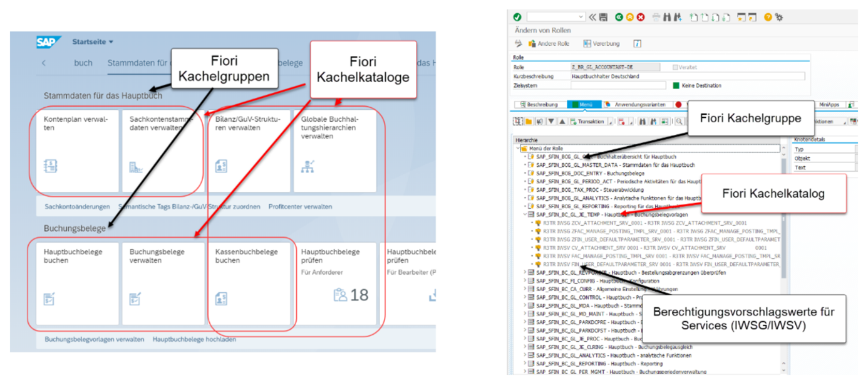The height and width of the screenshot is (380, 868).
Task: Click the Transaktion button
Action: (588, 121)
